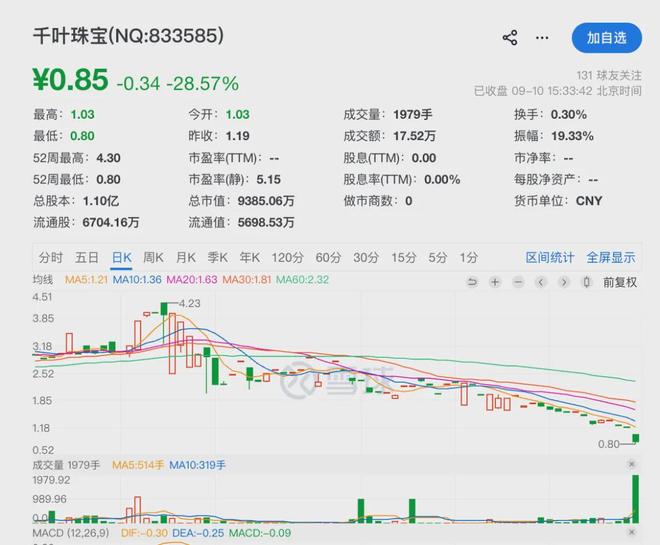
Task: Toggle the candlestick style icon
Action: (x=586, y=282)
